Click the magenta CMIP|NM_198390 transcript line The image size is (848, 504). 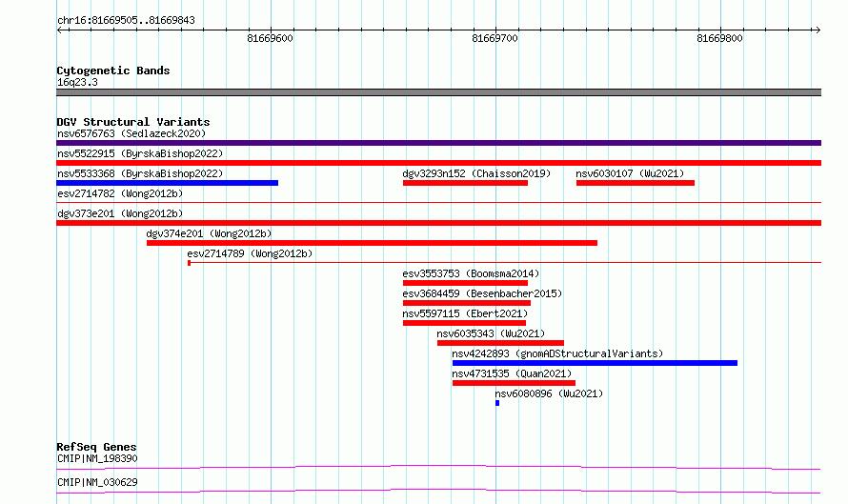point(438,467)
